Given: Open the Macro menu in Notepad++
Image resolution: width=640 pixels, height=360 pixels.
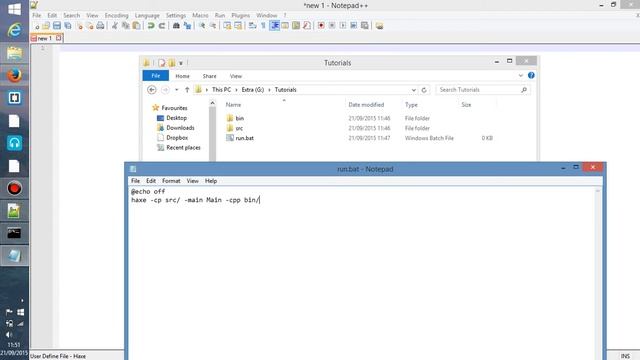Looking at the screenshot, I should (x=200, y=15).
